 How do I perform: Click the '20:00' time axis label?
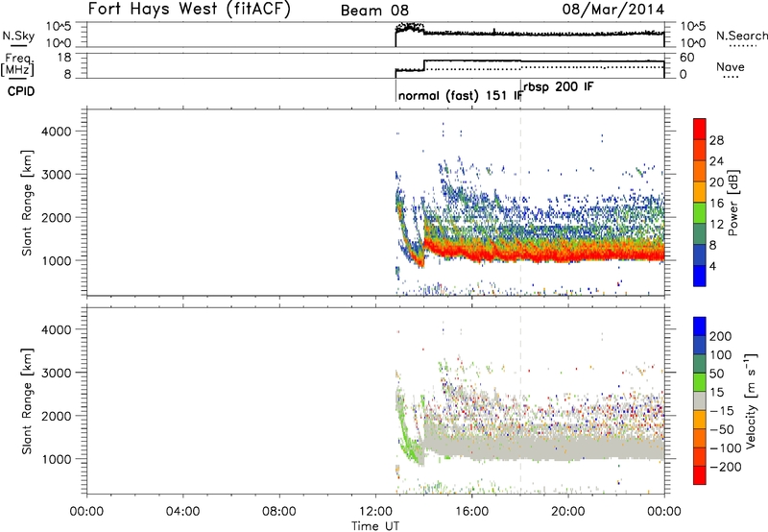click(x=568, y=511)
